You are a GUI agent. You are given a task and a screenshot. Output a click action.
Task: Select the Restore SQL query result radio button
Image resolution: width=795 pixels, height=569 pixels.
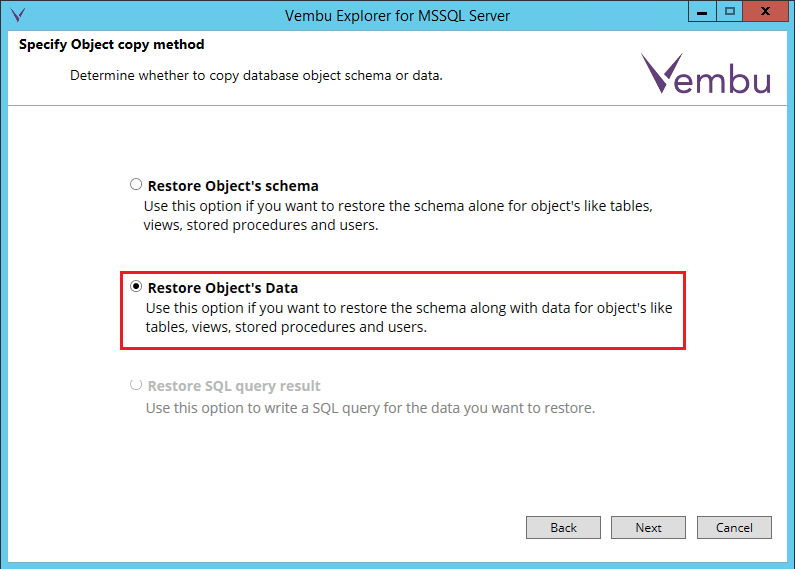click(x=136, y=385)
